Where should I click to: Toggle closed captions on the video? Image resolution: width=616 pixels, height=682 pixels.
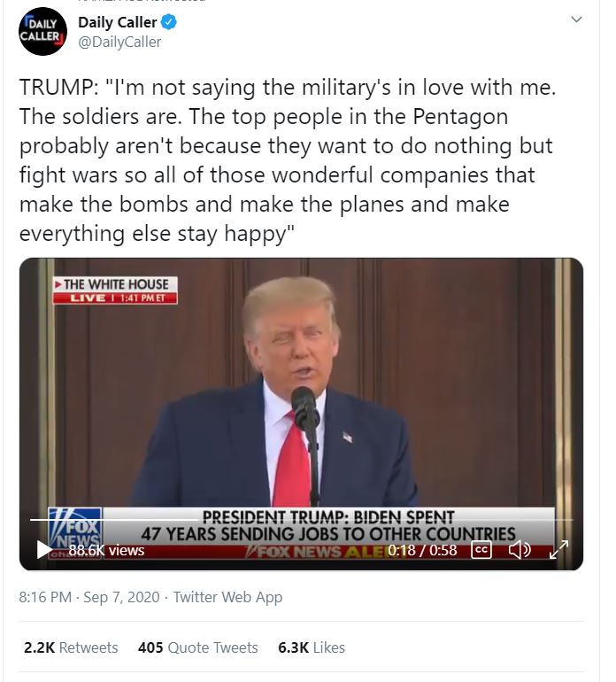pos(481,550)
